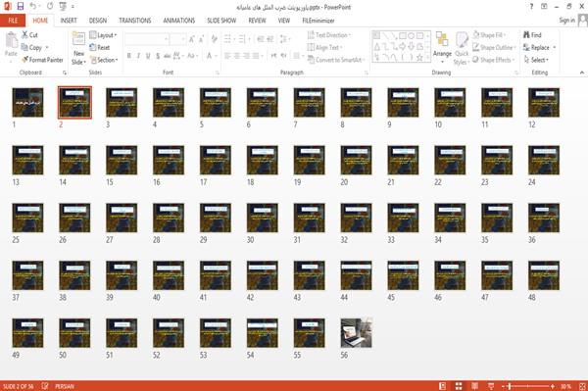588x391 pixels.
Task: Click Reset slide button
Action: click(100, 47)
